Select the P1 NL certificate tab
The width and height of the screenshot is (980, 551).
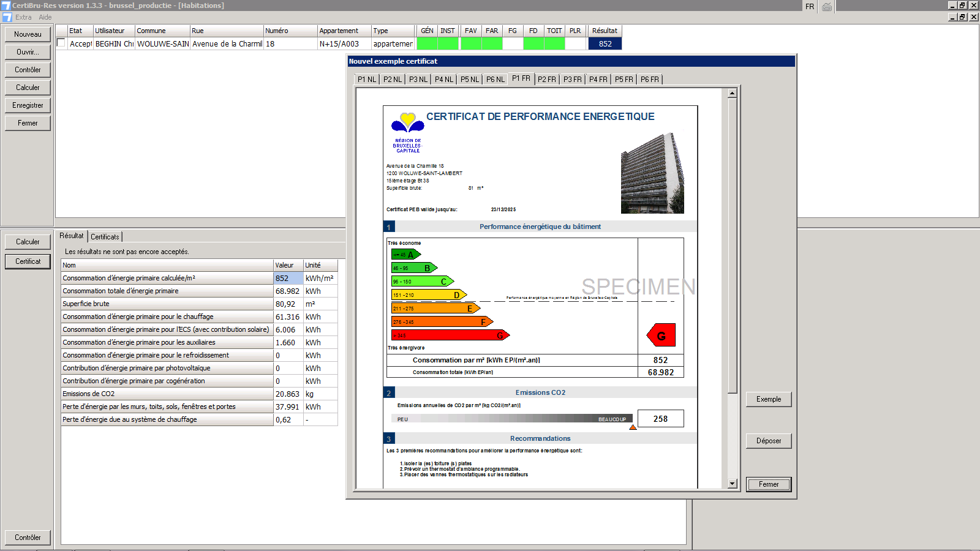[x=367, y=80]
